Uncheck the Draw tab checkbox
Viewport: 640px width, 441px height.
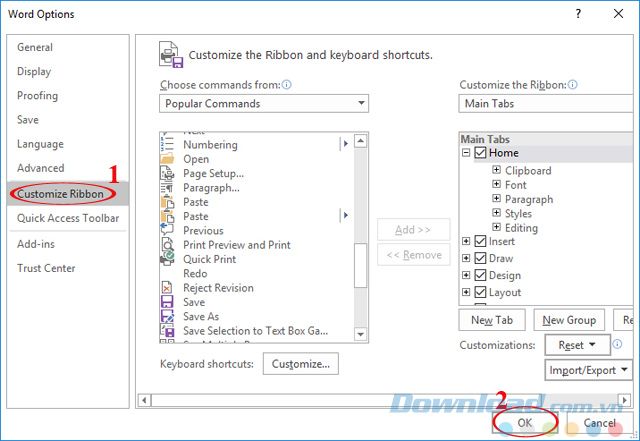[480, 258]
